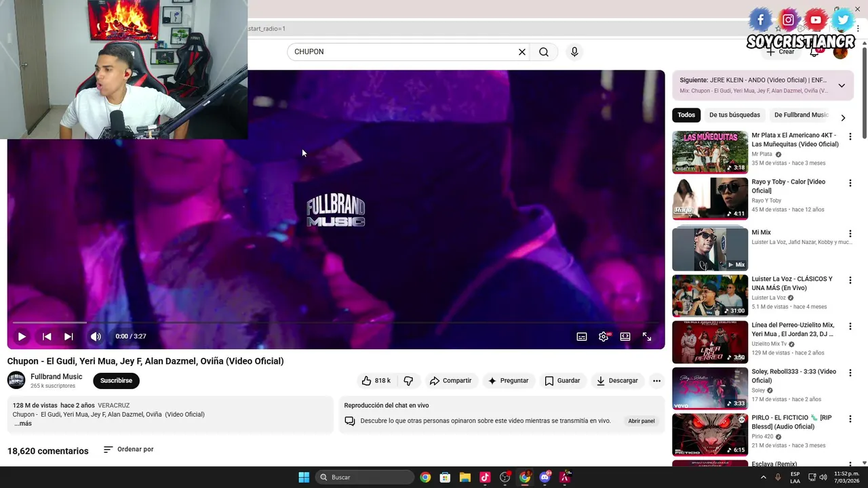
Task: Open options for PIRLO EL FICTICIO
Action: (850, 419)
